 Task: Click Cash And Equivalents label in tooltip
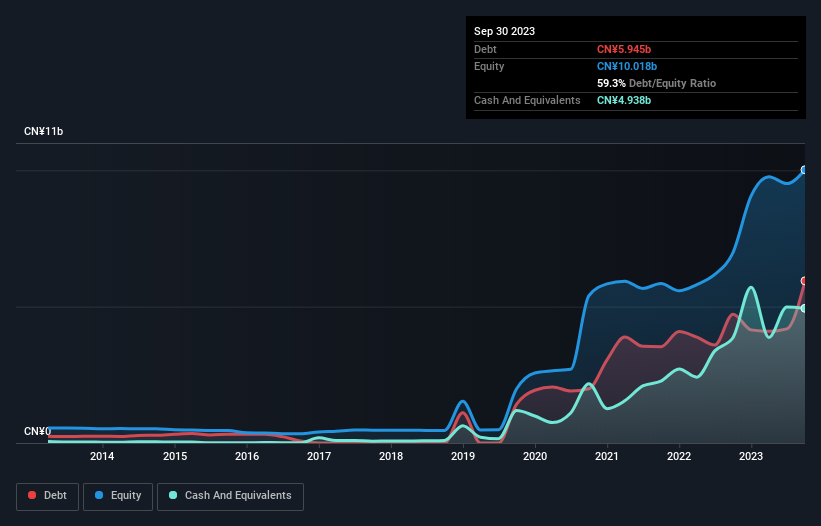(x=527, y=100)
